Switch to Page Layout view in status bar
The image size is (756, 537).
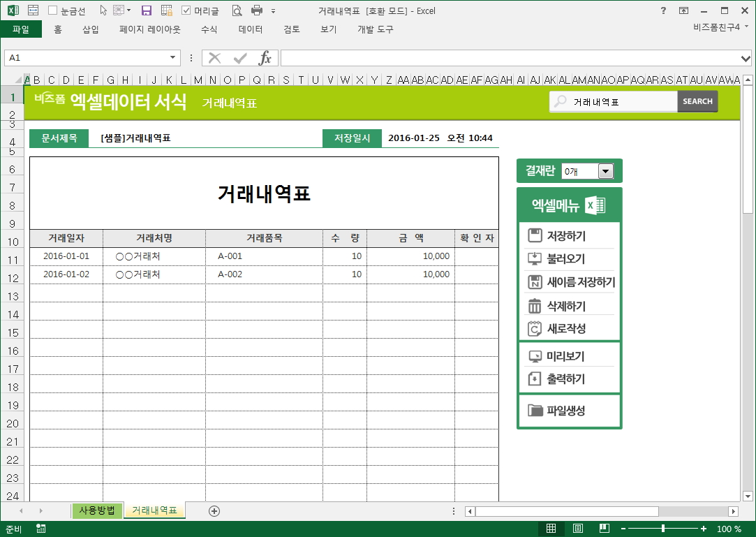(578, 529)
